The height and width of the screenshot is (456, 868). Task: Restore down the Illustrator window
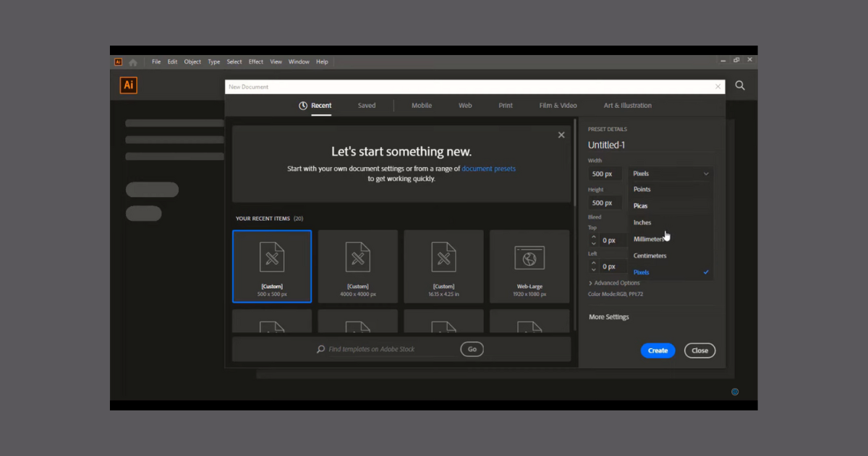736,60
